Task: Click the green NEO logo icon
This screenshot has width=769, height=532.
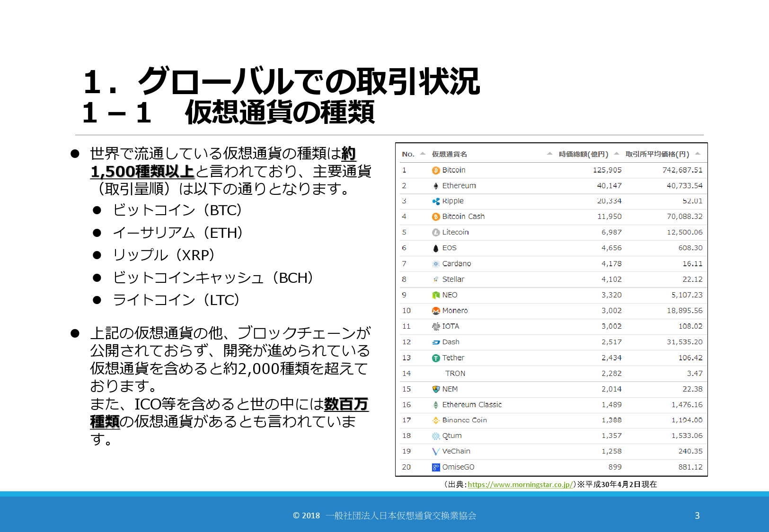Action: coord(436,295)
